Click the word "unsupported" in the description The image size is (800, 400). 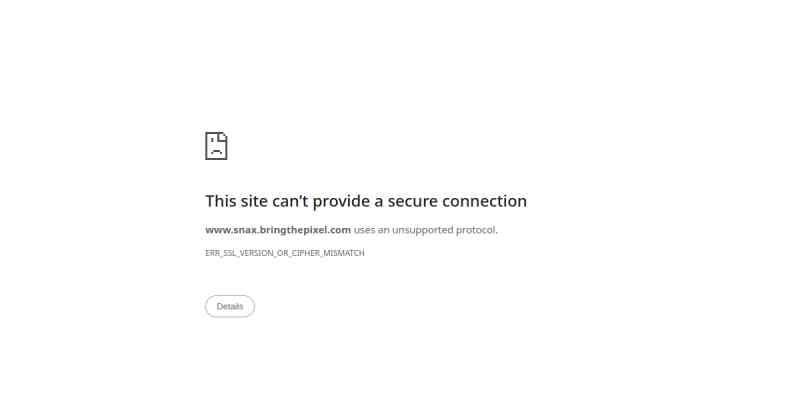coord(422,230)
